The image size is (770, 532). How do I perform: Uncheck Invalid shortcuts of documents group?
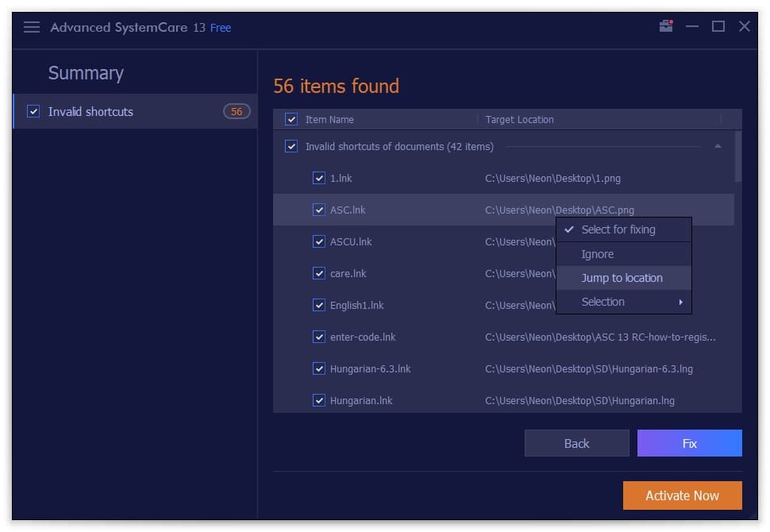pyautogui.click(x=291, y=146)
